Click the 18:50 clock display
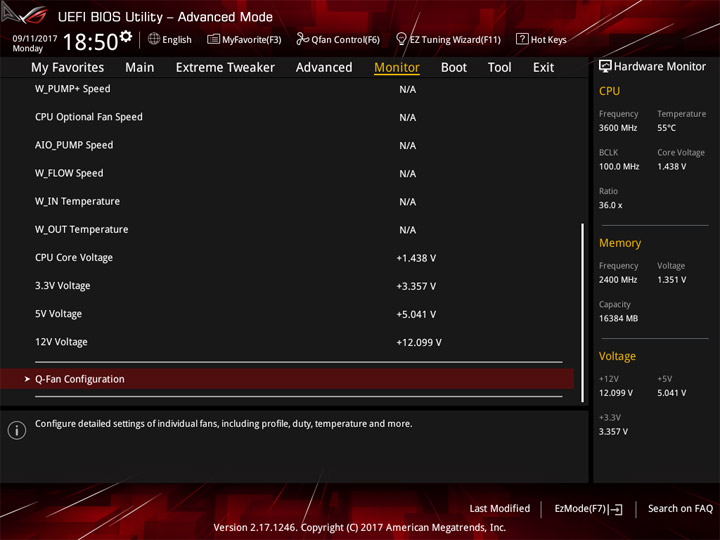This screenshot has width=720, height=540. tap(90, 42)
